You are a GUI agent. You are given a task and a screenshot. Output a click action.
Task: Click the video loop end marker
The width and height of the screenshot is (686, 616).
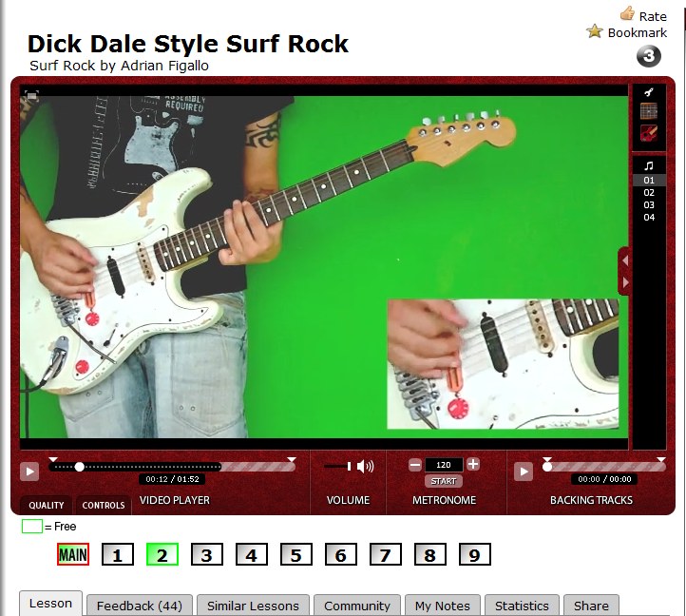(292, 460)
